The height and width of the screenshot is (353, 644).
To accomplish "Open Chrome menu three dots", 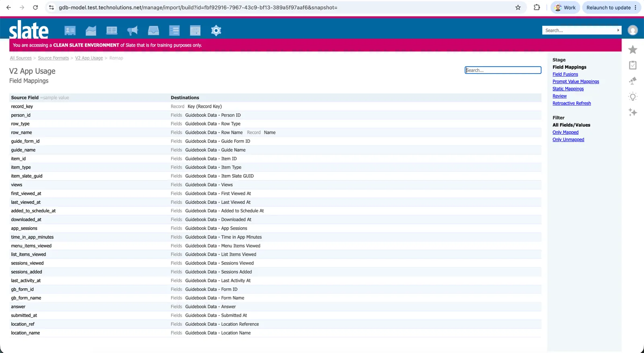I will [x=636, y=7].
